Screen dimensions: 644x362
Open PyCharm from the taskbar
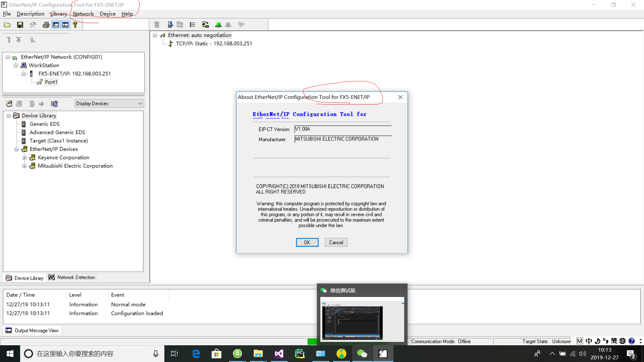click(x=300, y=354)
